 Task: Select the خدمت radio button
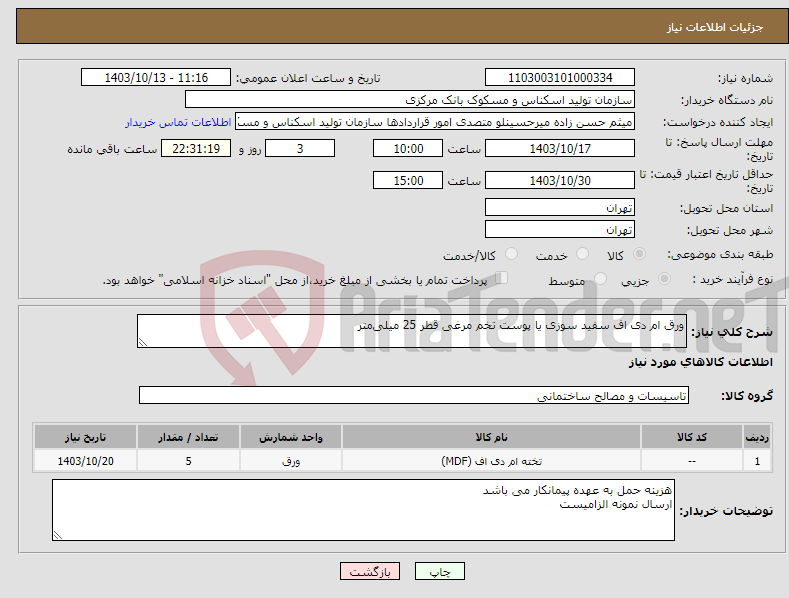(x=582, y=254)
